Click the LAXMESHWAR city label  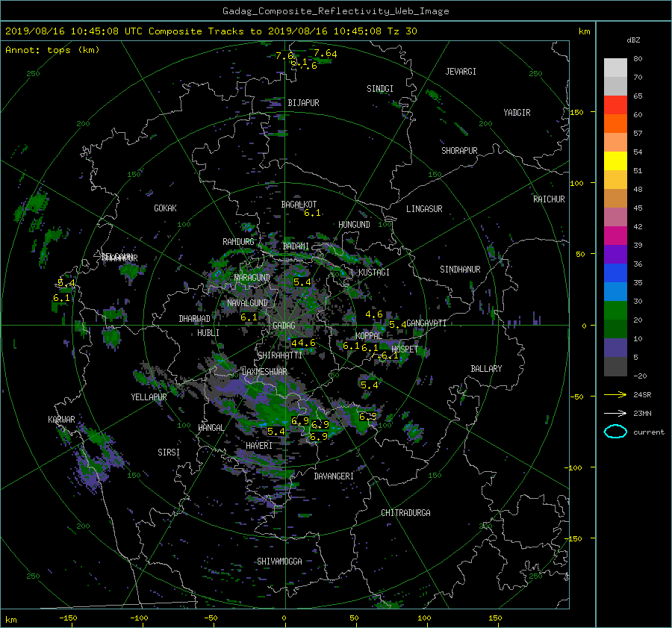coord(264,372)
